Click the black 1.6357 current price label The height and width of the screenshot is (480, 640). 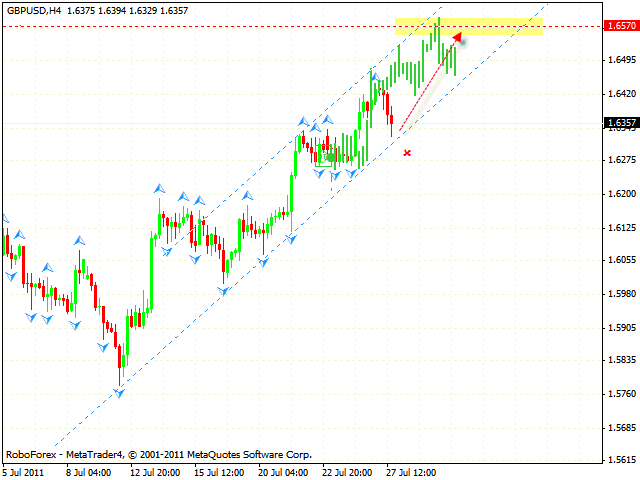click(621, 122)
